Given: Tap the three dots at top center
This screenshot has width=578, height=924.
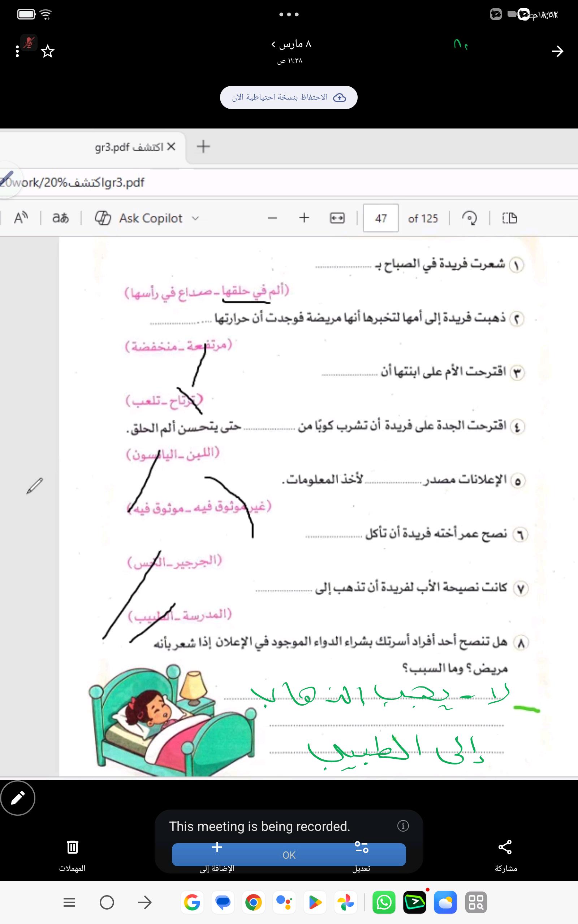Looking at the screenshot, I should (x=289, y=14).
